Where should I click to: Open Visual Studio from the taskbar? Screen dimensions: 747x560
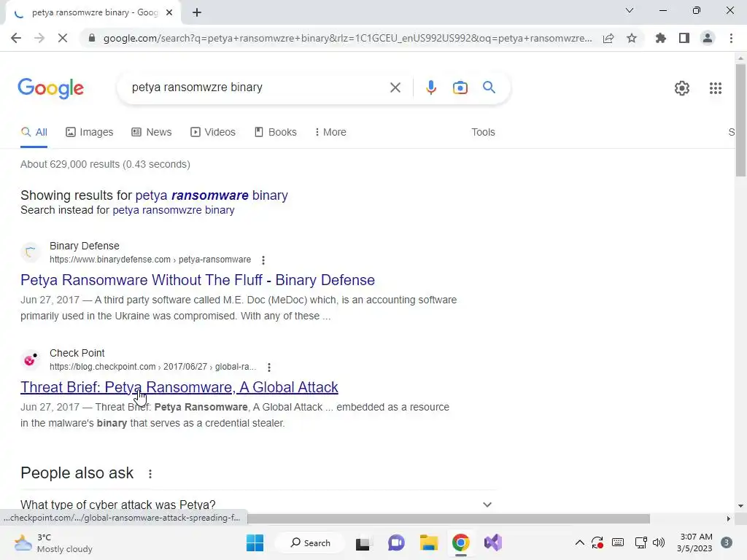tap(493, 542)
